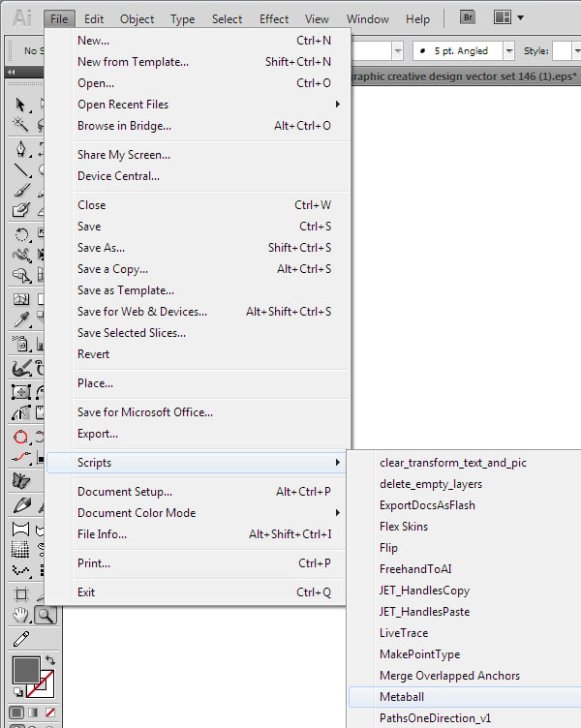Open the Style dropdown arrow

tap(577, 51)
